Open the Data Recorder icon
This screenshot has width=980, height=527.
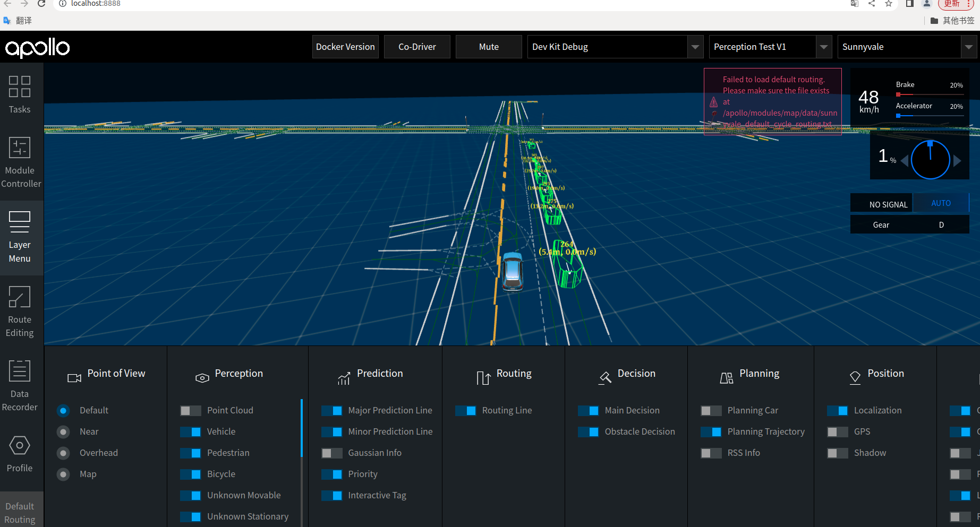(x=20, y=371)
